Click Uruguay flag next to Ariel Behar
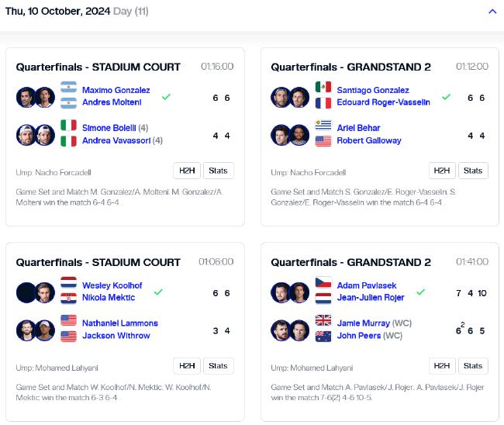Image resolution: width=504 pixels, height=425 pixels. pos(323,125)
